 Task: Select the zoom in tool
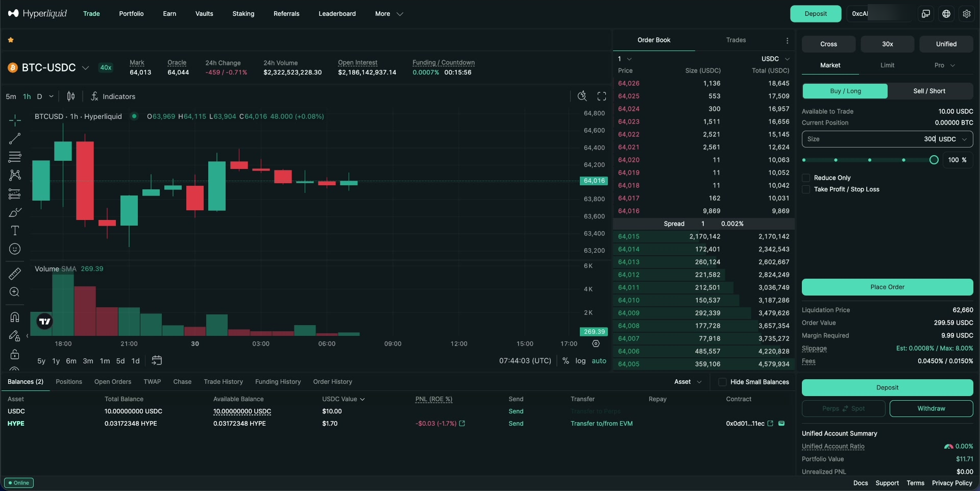pyautogui.click(x=15, y=292)
